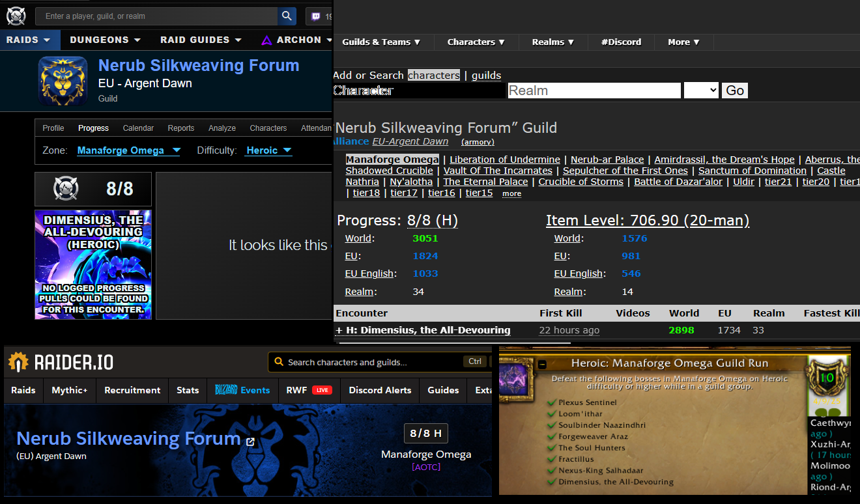
Task: Open the RAID GUIDES dropdown in Warcraft Logs
Action: pos(201,40)
